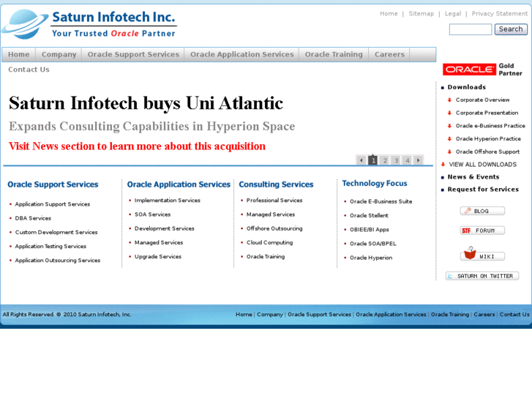Click the Saturn Infotech planet logo

[x=24, y=23]
